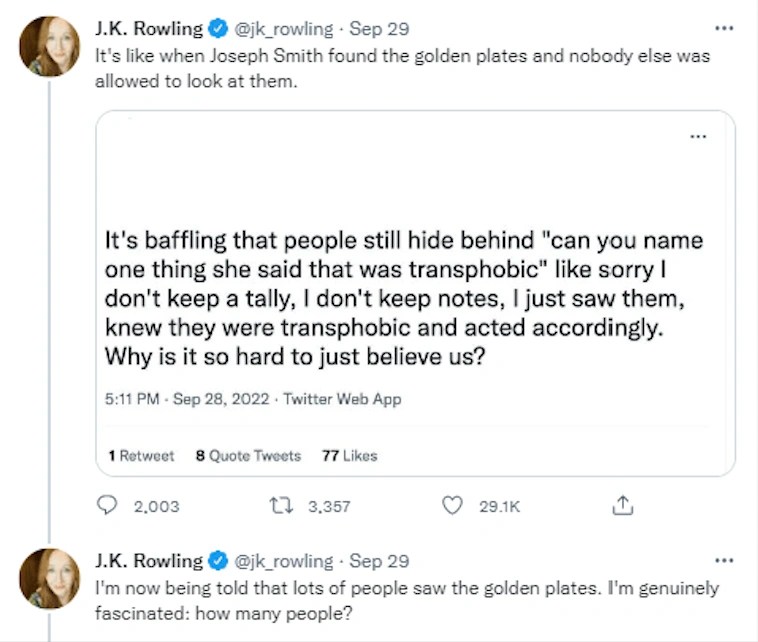Click the reply icon with 2,003 count
The height and width of the screenshot is (642, 758).
(107, 506)
